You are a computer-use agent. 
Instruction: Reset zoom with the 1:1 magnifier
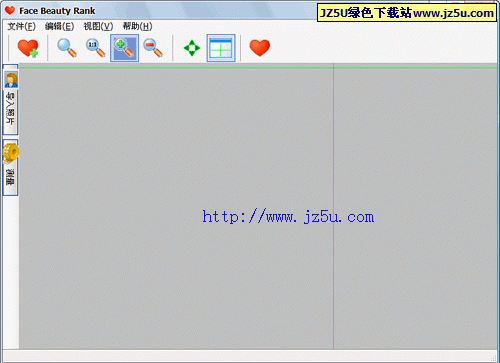(96, 48)
